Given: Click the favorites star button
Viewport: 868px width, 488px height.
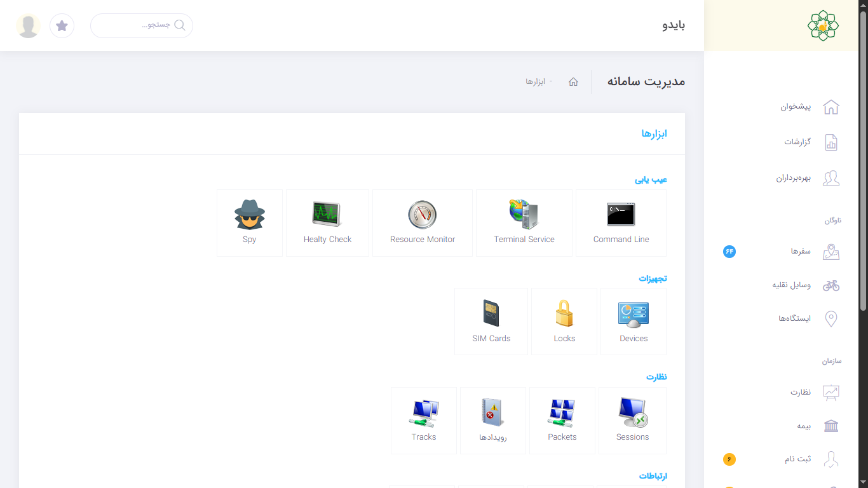Looking at the screenshot, I should pos(62,26).
